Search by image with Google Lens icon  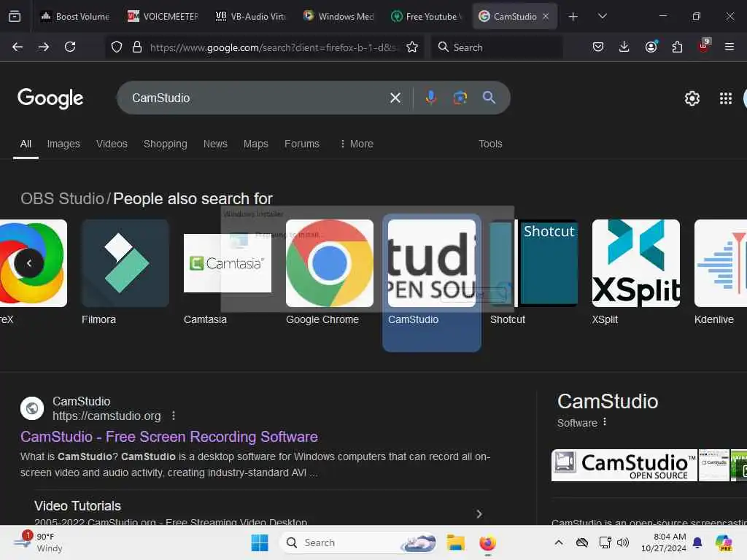click(x=460, y=98)
